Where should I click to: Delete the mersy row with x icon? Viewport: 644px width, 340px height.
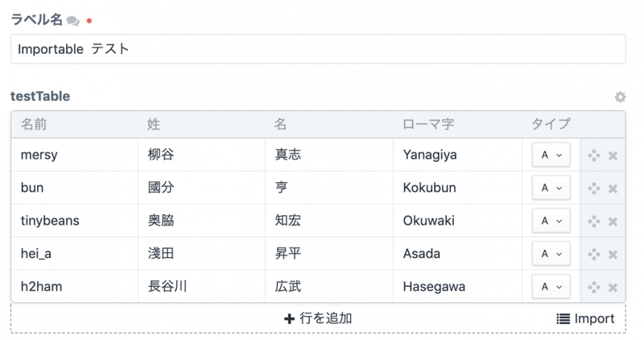(613, 155)
